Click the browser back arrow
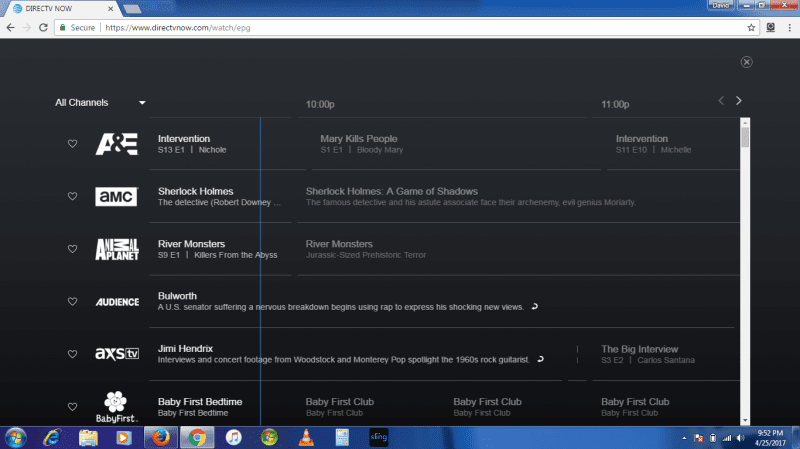Screen dimensions: 800x449 pos(11,28)
